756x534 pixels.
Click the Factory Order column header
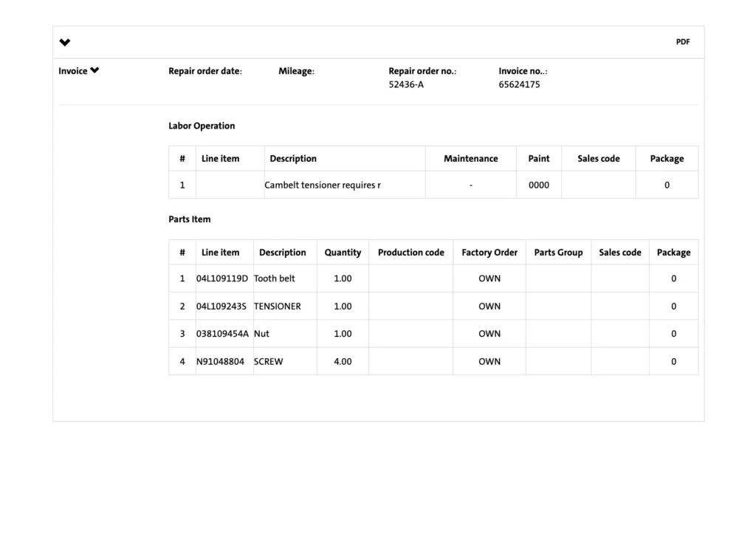coord(489,253)
